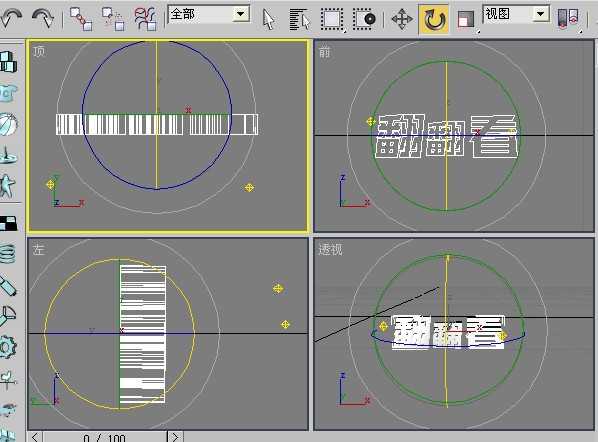Click the Undo arrow icon
This screenshot has width=598, height=442.
point(11,18)
